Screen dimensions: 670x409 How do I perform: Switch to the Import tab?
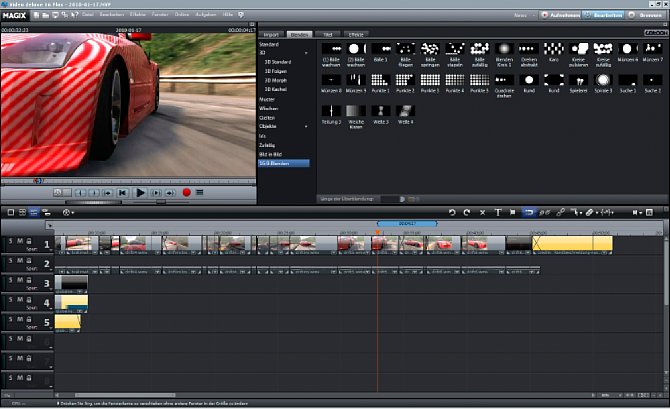(x=271, y=35)
